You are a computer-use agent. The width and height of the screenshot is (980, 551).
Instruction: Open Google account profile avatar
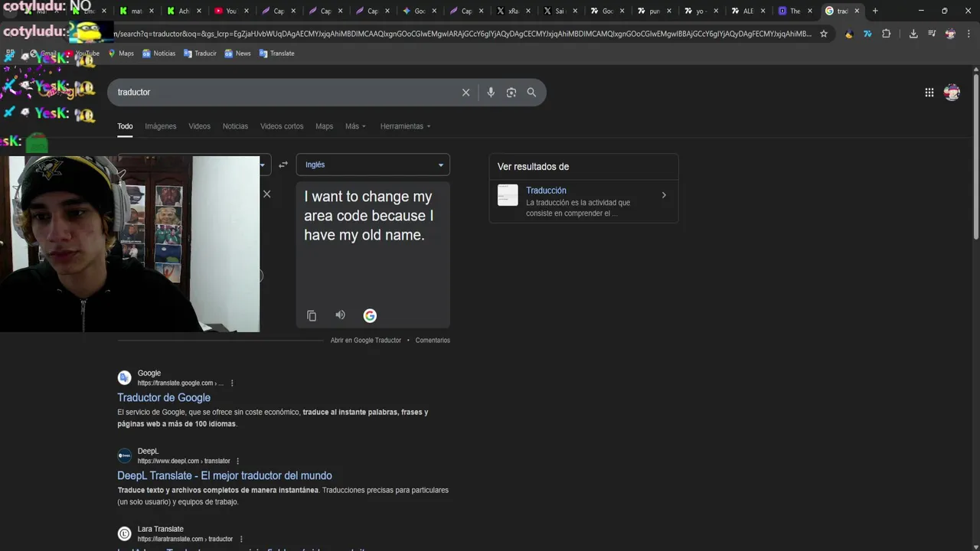(952, 93)
